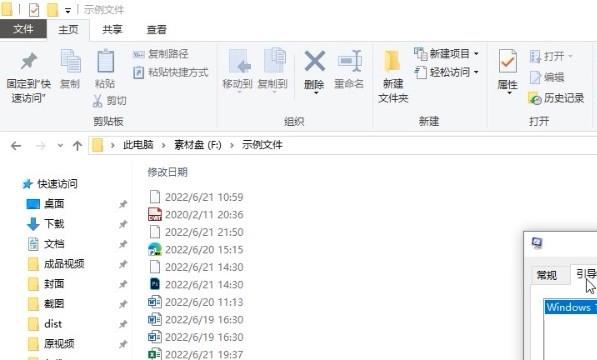Open dist folder in sidebar

53,324
